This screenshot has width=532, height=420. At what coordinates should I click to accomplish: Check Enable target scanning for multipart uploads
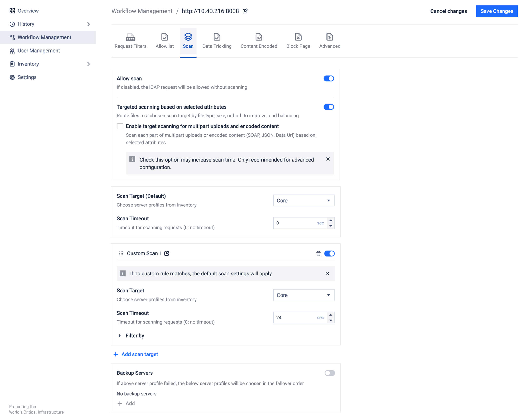(x=120, y=126)
